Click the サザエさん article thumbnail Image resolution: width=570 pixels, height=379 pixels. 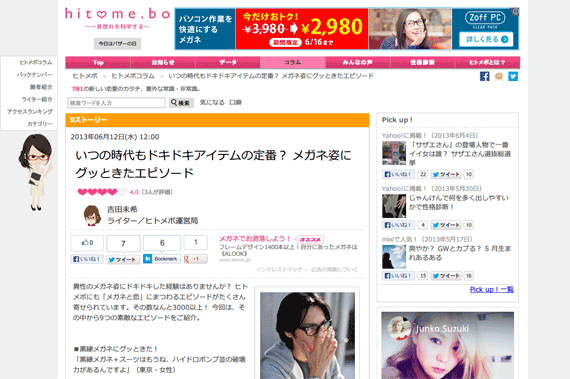coord(394,153)
